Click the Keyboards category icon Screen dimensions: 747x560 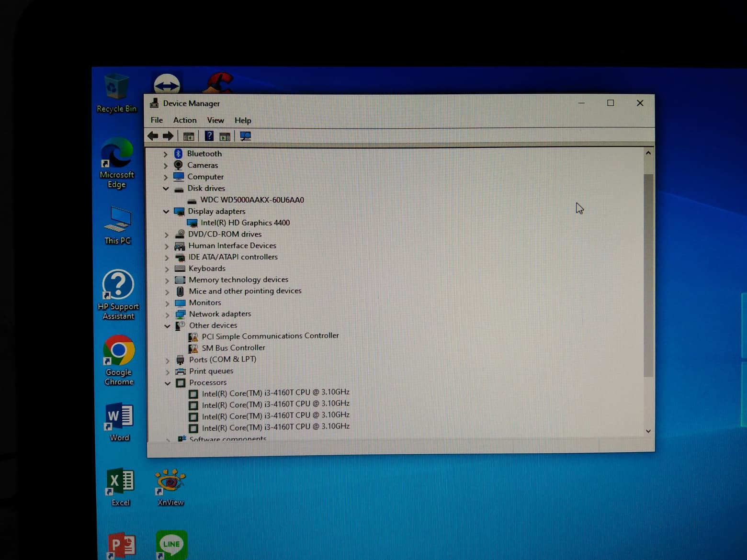[180, 269]
